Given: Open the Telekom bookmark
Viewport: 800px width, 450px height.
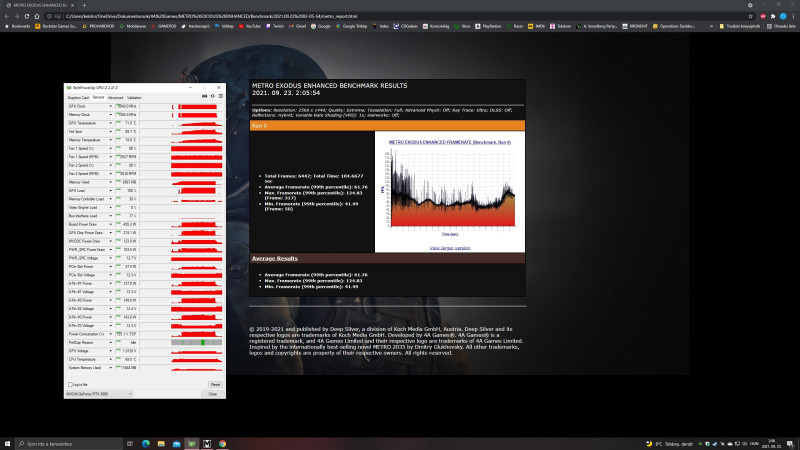Looking at the screenshot, I should pos(560,26).
